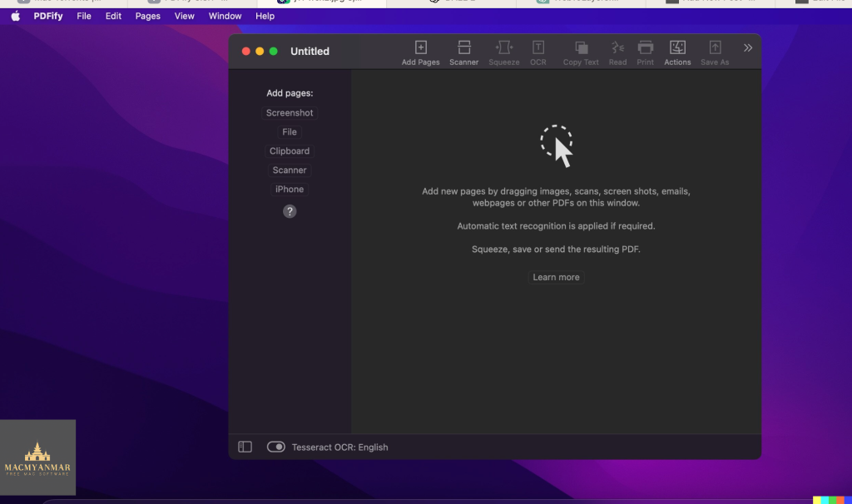Screen dimensions: 852x504
Task: Choose Scanner in the Add pages sidebar
Action: coord(290,170)
